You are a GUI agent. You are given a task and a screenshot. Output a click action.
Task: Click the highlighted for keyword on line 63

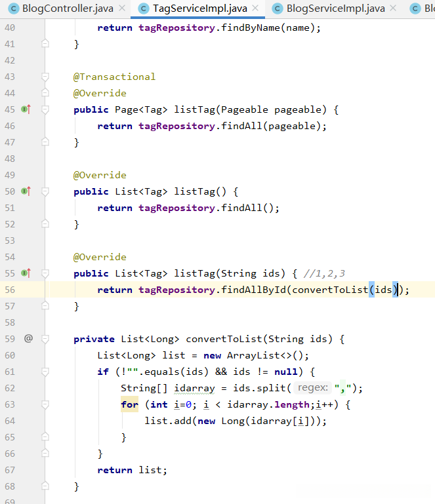(130, 404)
